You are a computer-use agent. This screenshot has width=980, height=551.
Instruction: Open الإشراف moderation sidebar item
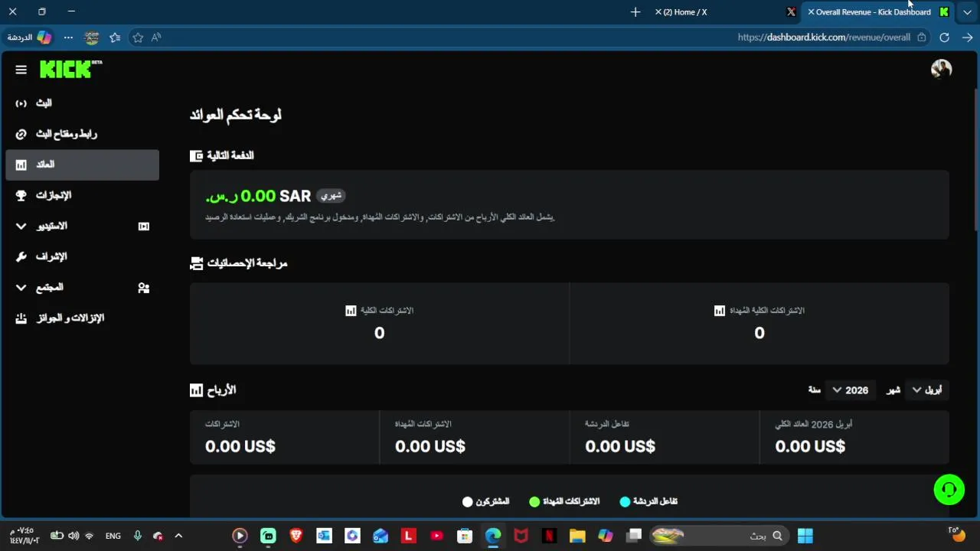(x=82, y=256)
